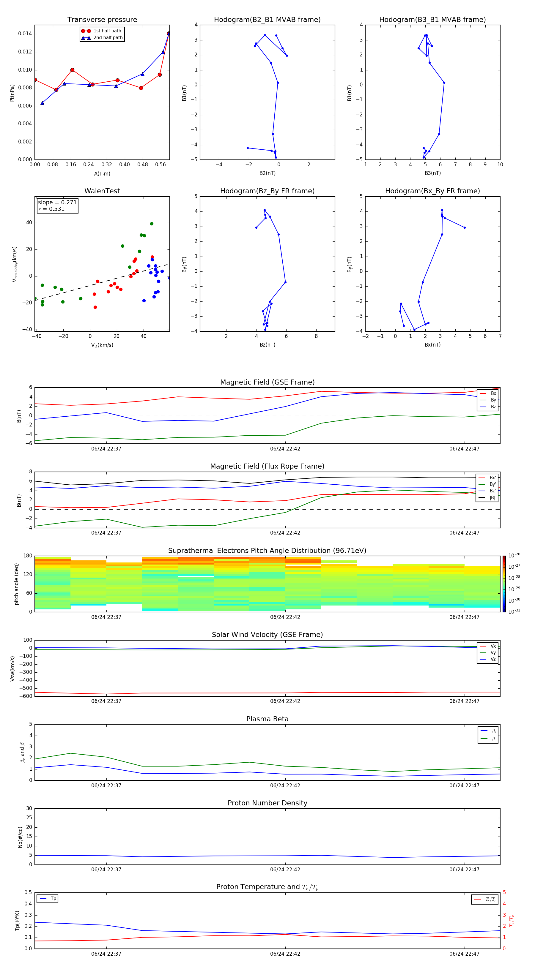Click the |B| legend entry in Flux Rope plot
This screenshot has height=980, width=535.
tap(487, 498)
